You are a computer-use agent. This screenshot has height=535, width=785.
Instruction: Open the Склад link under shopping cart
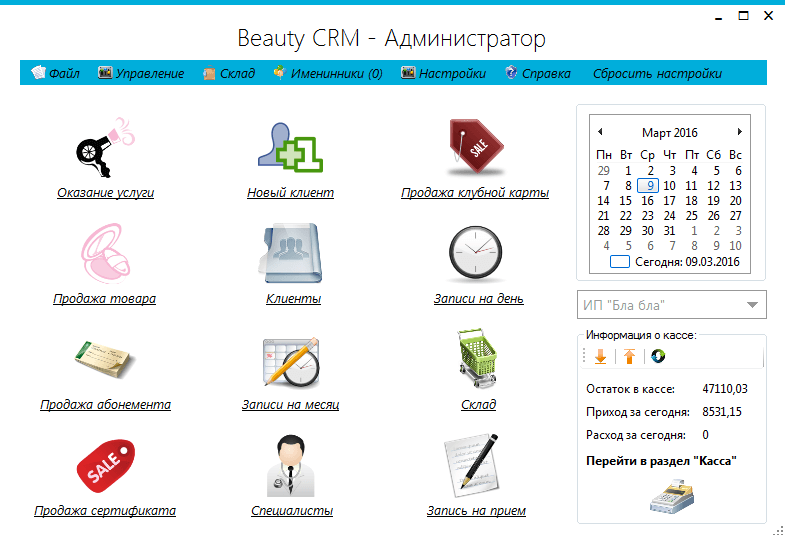click(479, 404)
